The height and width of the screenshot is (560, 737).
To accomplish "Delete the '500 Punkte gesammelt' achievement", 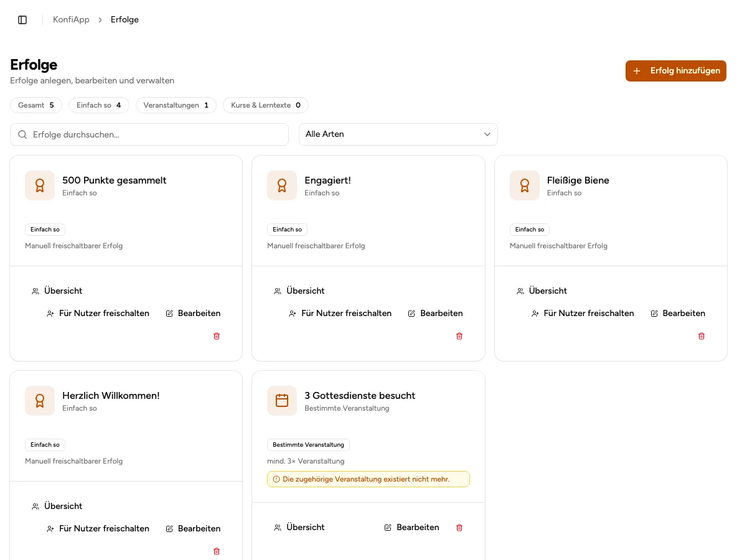I will [x=217, y=336].
